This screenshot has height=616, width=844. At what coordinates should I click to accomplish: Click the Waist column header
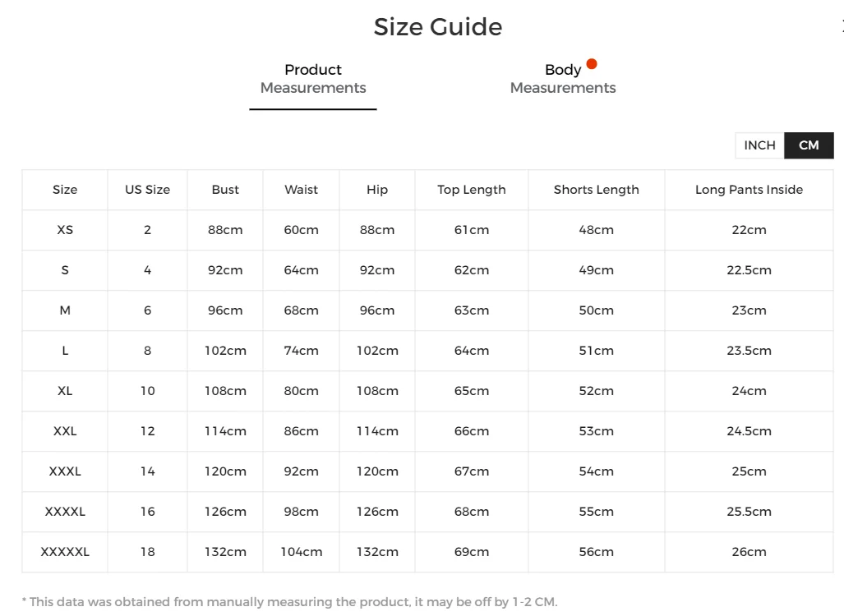(301, 190)
